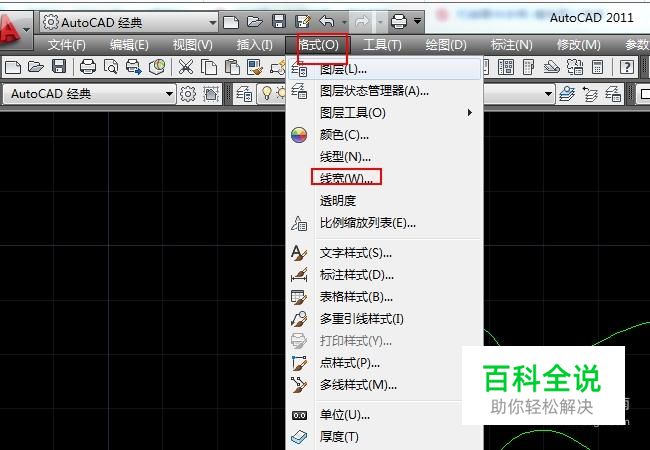
Task: Open a drawing from Standard toolbar
Action: pos(36,67)
